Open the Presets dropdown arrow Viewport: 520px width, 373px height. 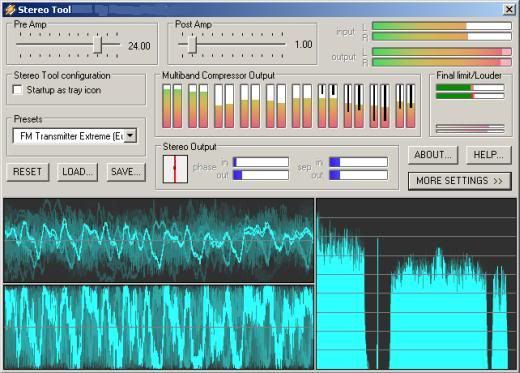(x=130, y=136)
